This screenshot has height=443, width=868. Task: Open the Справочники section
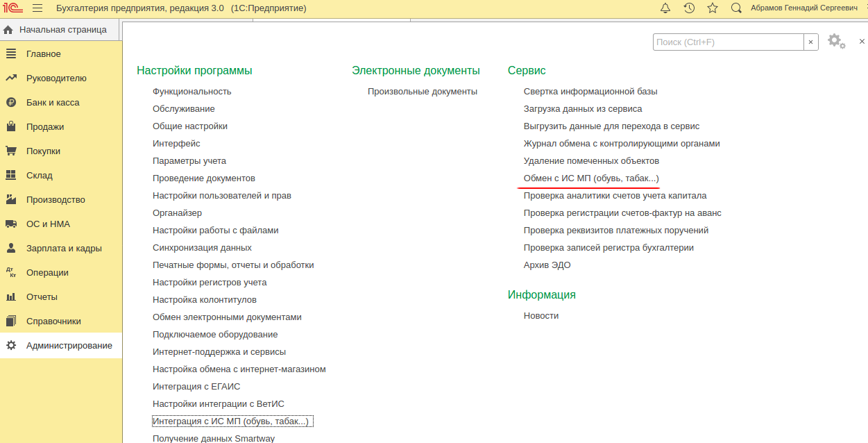(x=53, y=321)
